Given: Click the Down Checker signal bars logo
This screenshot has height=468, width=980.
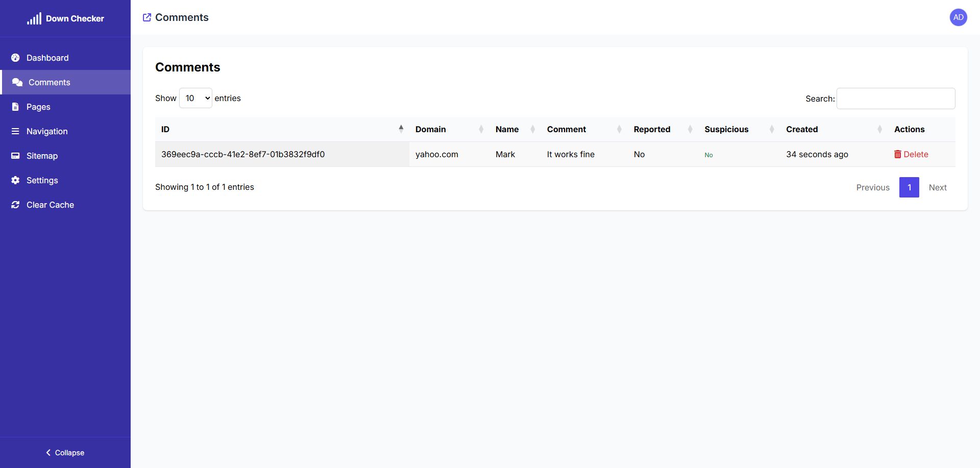Looking at the screenshot, I should click(34, 19).
